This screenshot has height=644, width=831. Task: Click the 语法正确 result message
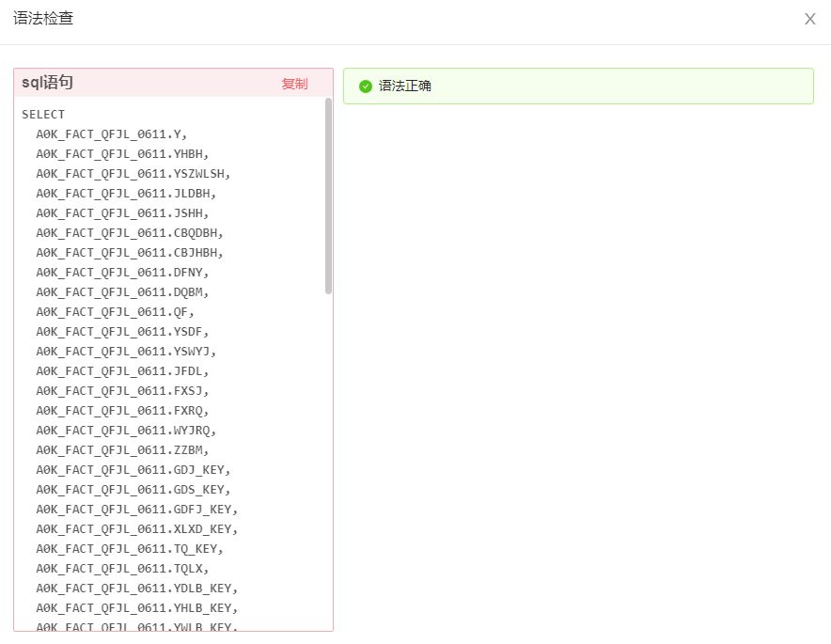[405, 86]
